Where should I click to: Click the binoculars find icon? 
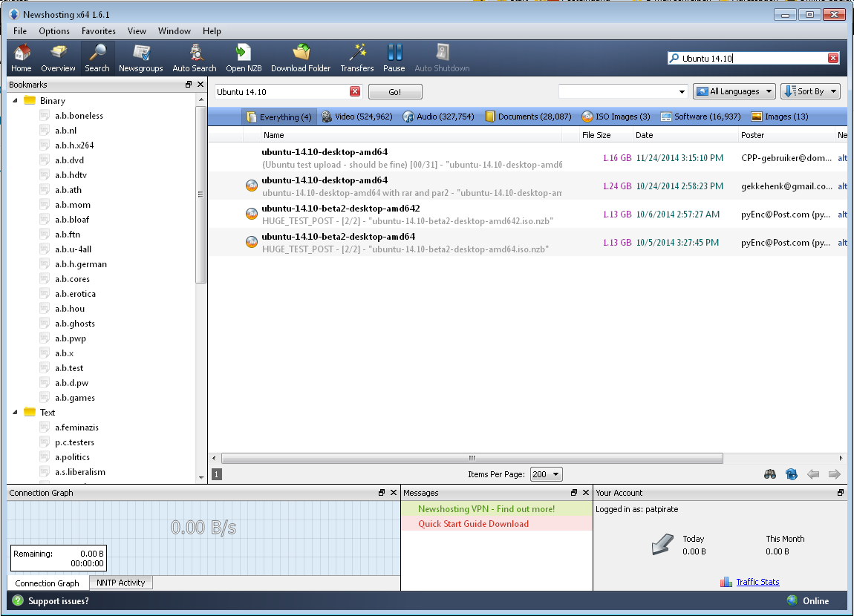769,474
